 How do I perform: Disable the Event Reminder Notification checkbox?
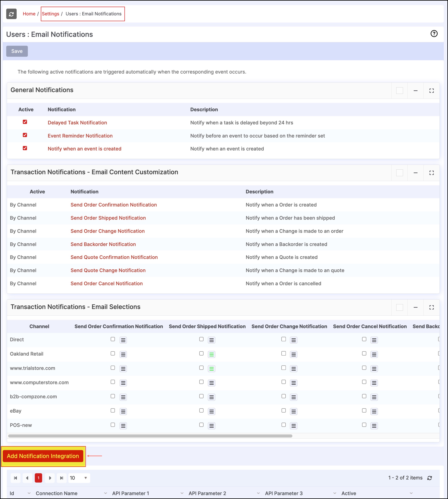[x=25, y=135]
